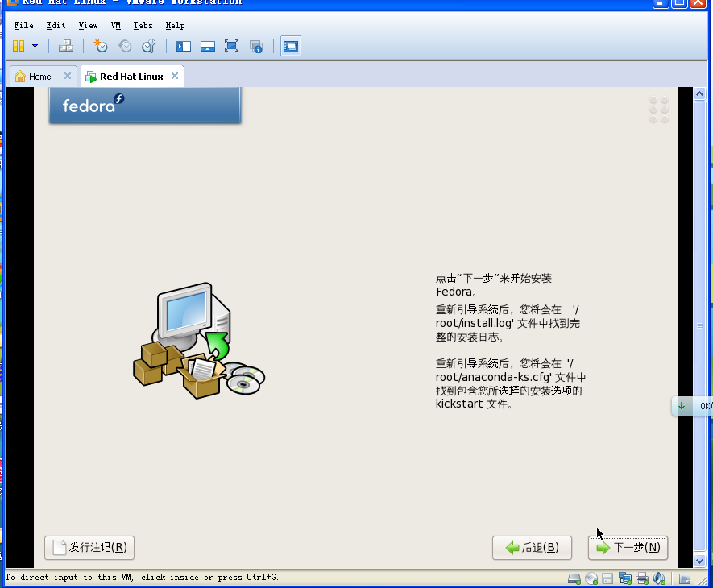Click the printer status icon
This screenshot has width=713, height=588.
(x=641, y=578)
